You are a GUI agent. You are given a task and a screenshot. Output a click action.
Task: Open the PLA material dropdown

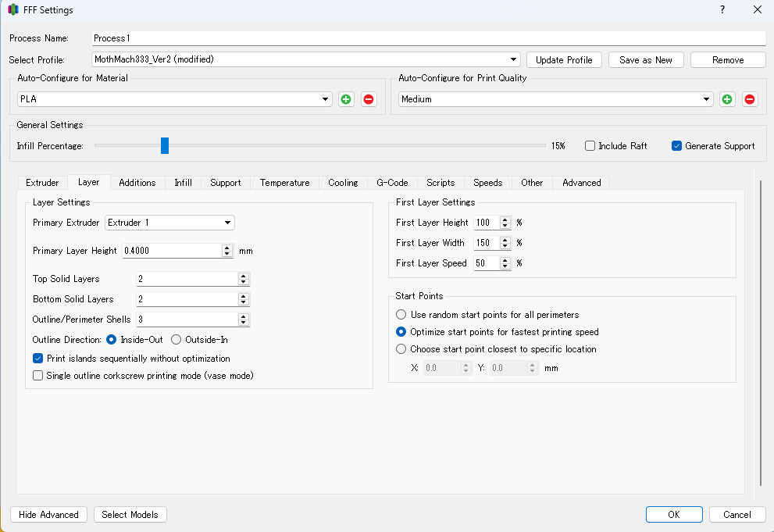[175, 99]
